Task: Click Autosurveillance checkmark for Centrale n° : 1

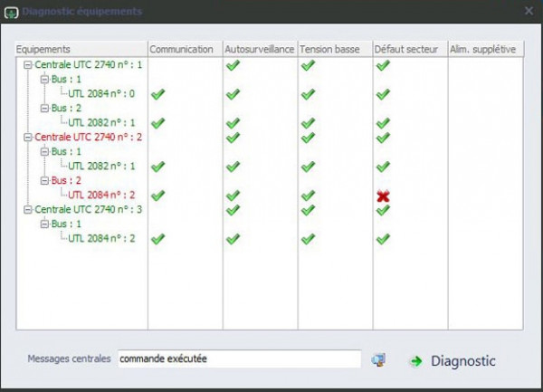Action: 233,65
